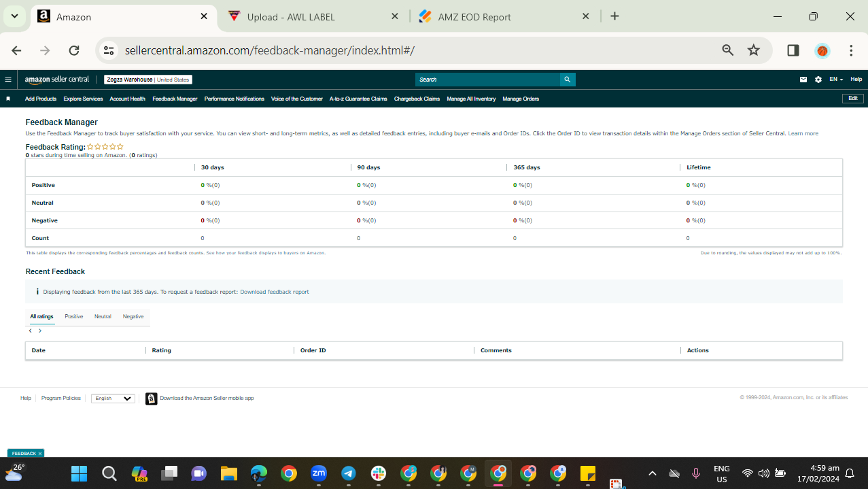Open Explore Services menu item
The width and height of the screenshot is (868, 489).
83,99
